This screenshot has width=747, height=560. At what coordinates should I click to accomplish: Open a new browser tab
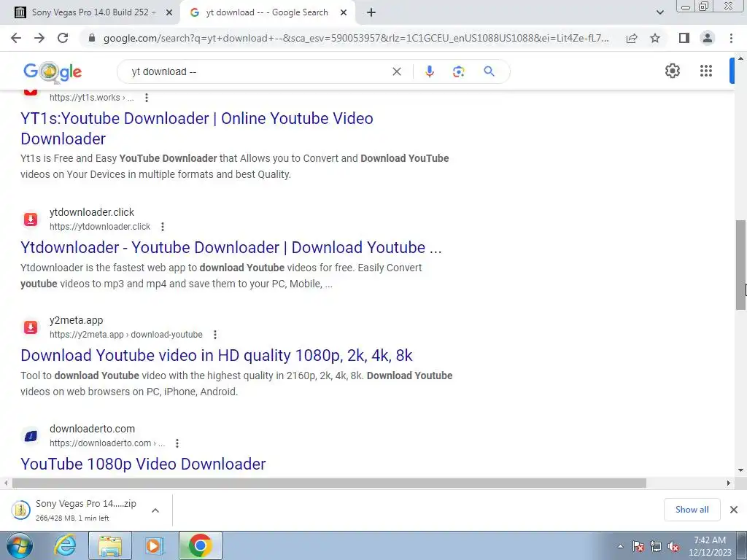371,12
